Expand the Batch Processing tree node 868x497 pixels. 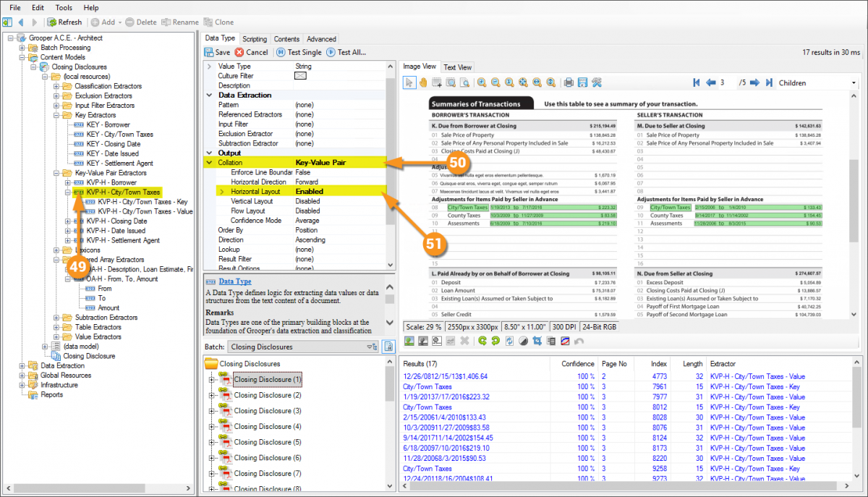[22, 48]
